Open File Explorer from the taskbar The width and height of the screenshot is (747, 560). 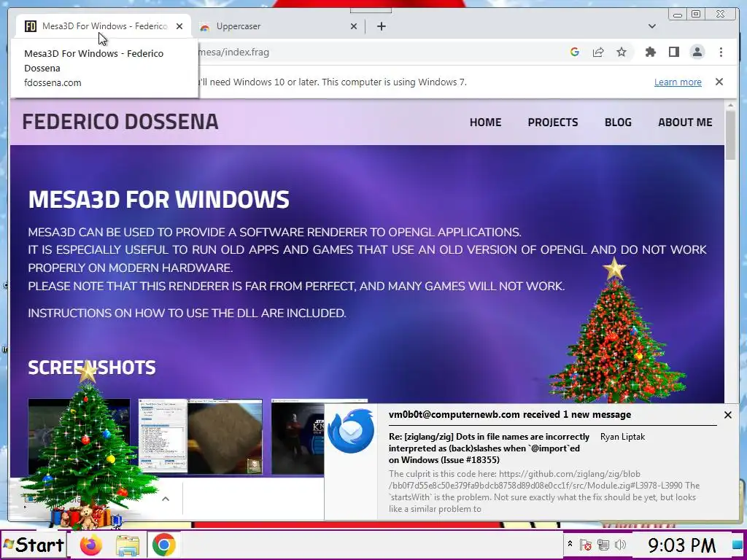click(x=127, y=545)
